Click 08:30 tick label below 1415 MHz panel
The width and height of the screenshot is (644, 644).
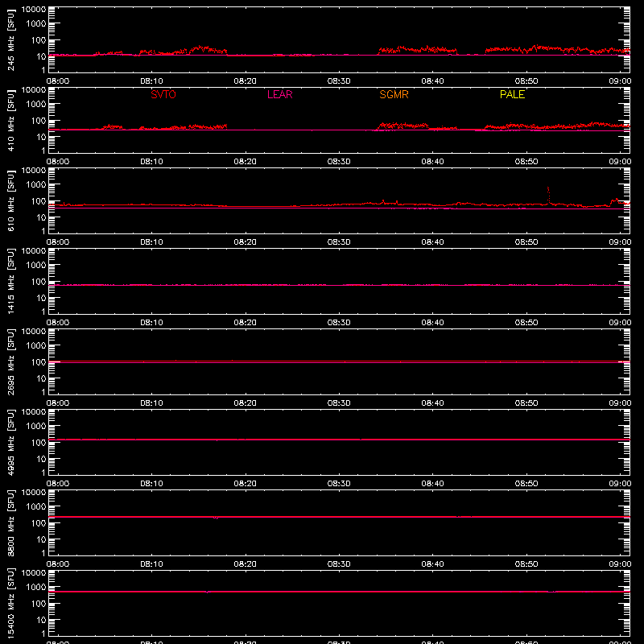(x=339, y=323)
